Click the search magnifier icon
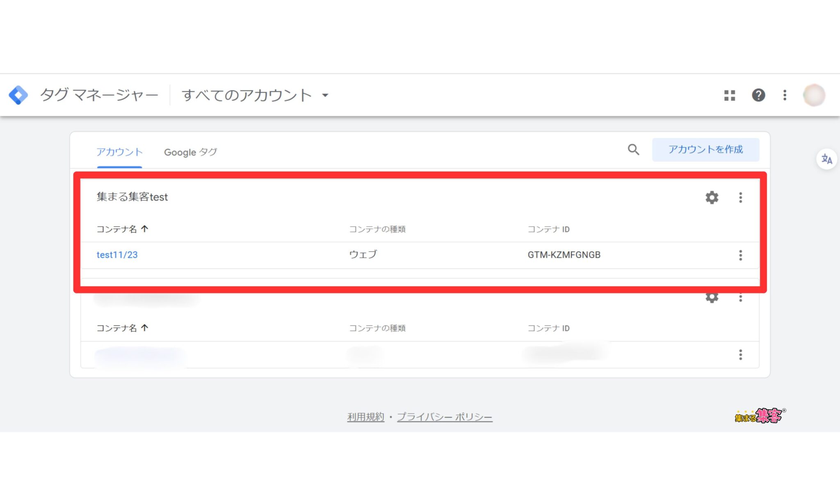This screenshot has width=840, height=504. coord(633,150)
